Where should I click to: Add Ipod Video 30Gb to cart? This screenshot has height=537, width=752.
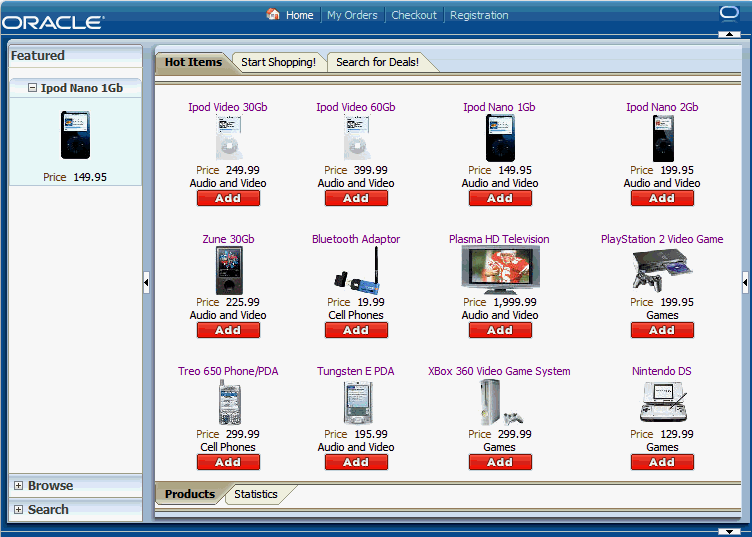click(x=228, y=198)
